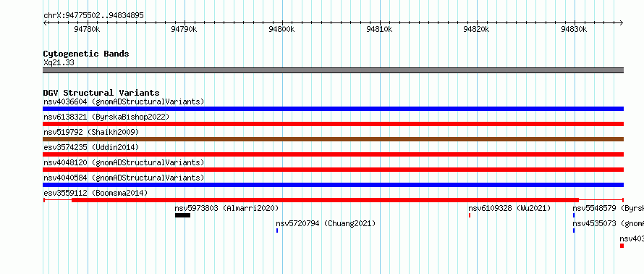The height and width of the screenshot is (274, 644).
Task: Click the nsv4040584 blue variant bar
Action: coord(333,185)
